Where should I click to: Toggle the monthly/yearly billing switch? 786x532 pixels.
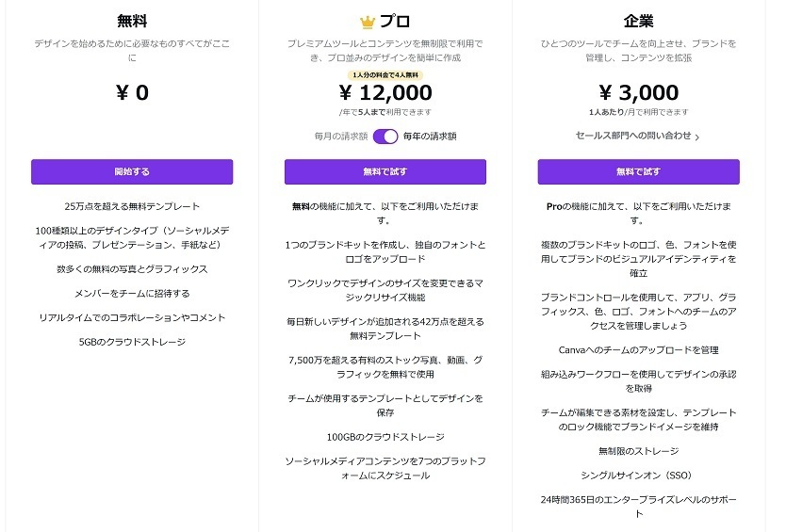point(385,137)
